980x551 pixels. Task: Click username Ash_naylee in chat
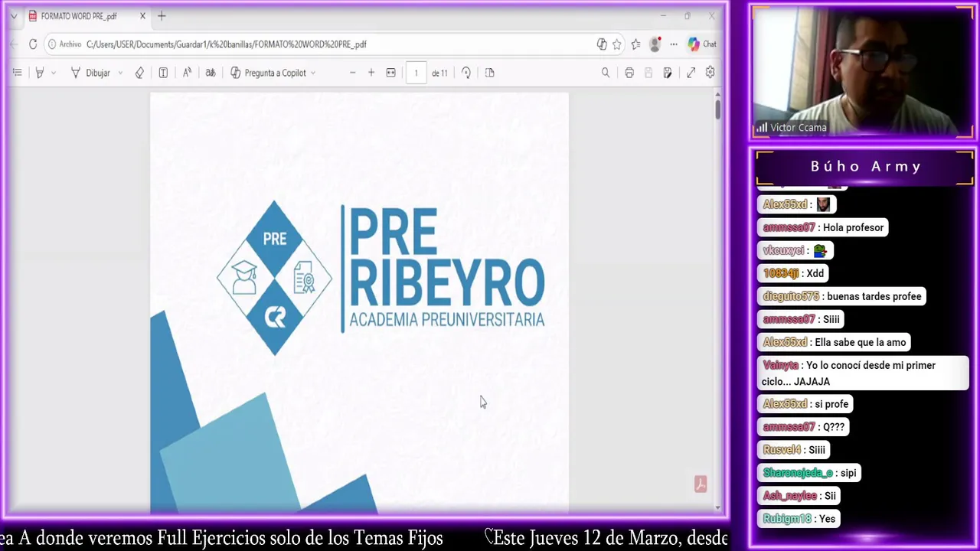[790, 496]
